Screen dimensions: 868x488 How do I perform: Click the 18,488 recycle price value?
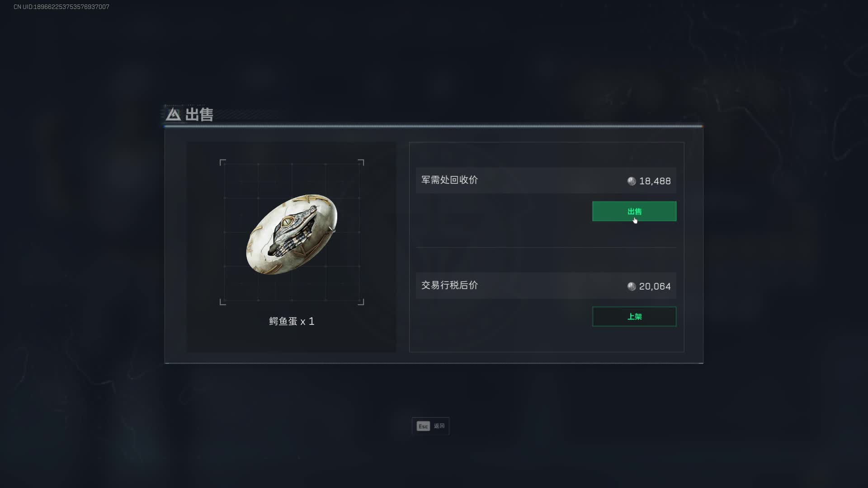click(655, 181)
